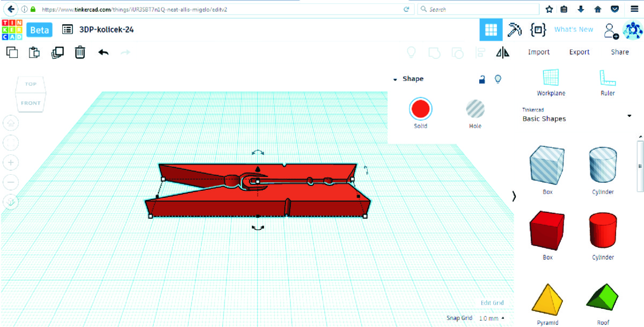Click the Export button
644x327 pixels.
coord(580,53)
